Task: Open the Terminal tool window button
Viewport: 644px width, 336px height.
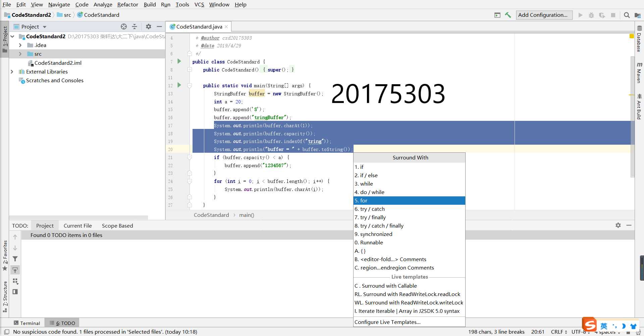Action: click(x=26, y=323)
